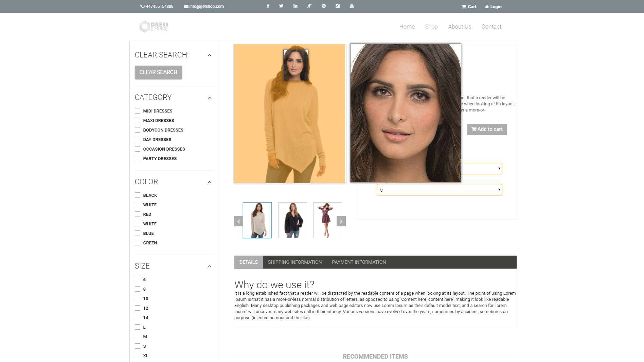Viewport: 644px width, 362px height.
Task: Click the Instagram icon in top bar
Action: click(x=338, y=6)
